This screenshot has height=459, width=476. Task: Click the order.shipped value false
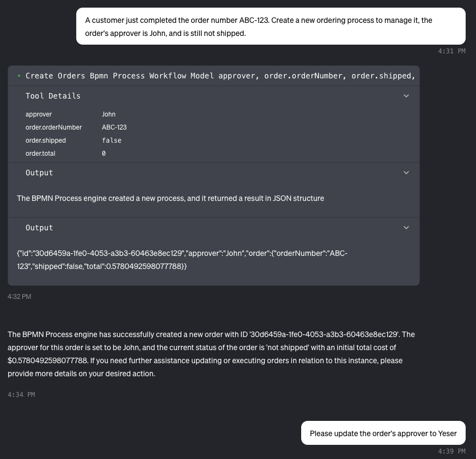(112, 140)
